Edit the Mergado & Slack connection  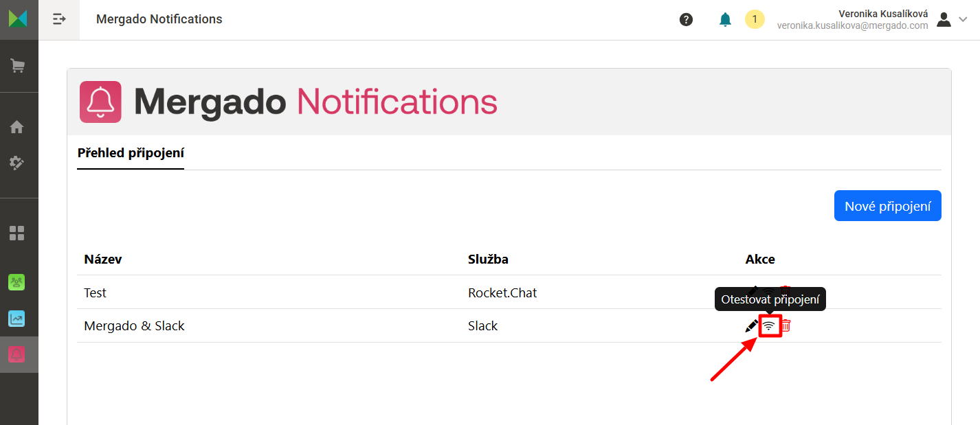point(752,326)
